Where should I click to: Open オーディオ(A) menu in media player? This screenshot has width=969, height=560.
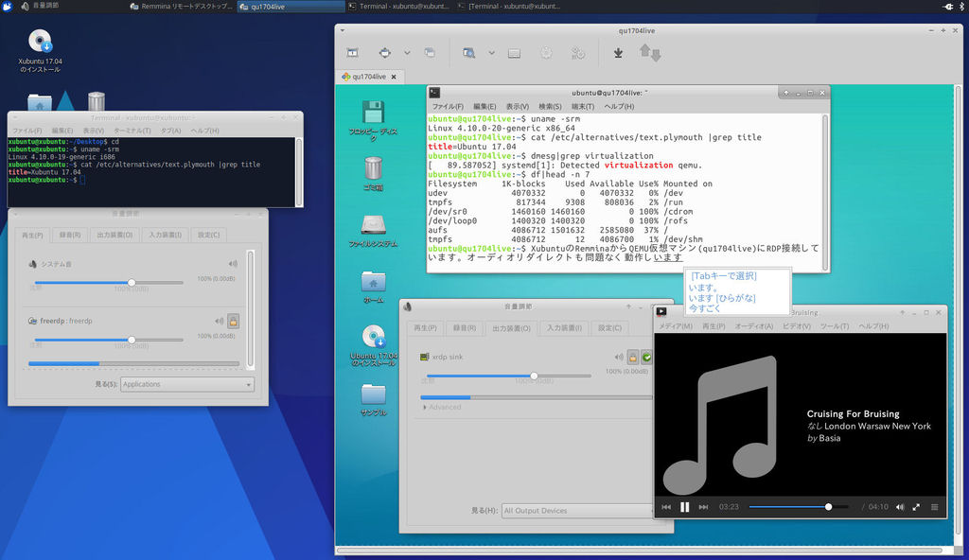pyautogui.click(x=753, y=326)
